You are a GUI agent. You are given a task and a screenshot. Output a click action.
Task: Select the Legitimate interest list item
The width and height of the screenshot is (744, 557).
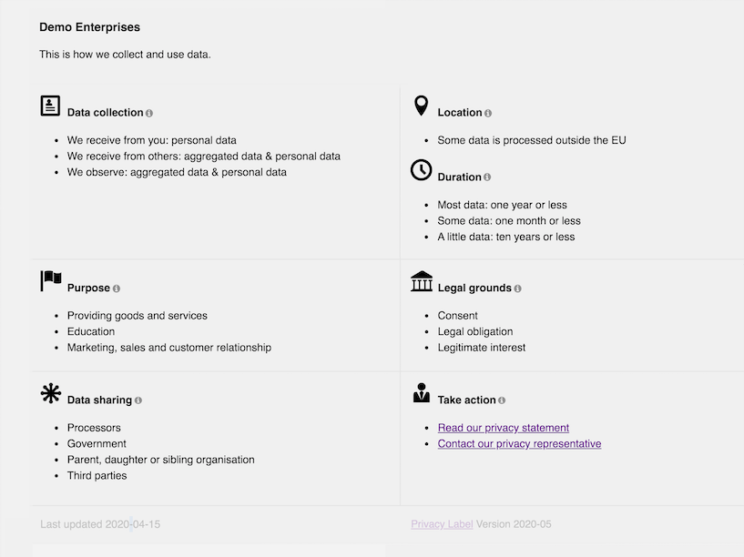click(481, 348)
